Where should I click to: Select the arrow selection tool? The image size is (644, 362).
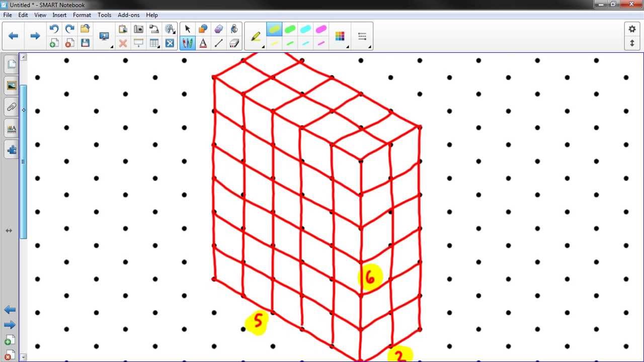pos(187,29)
